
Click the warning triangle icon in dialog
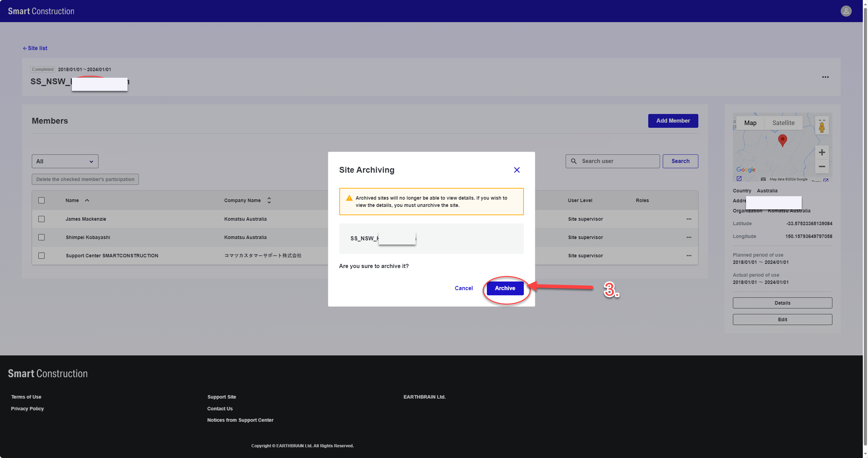click(349, 198)
